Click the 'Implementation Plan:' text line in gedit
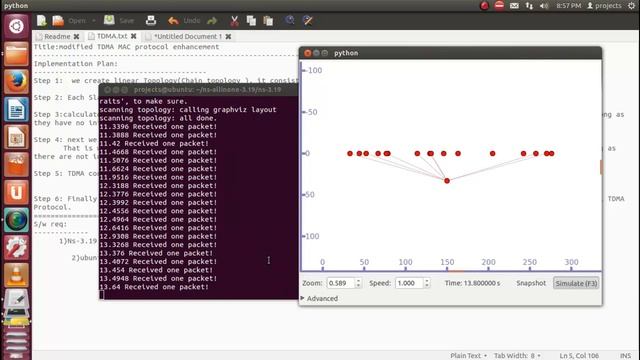Screen dimensions: 640x360 tap(76, 64)
